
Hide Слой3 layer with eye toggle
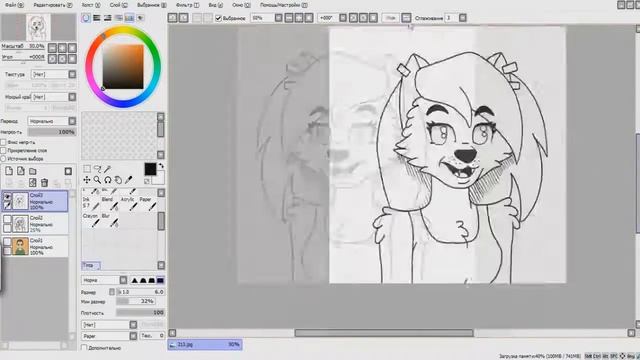[x=7, y=197]
